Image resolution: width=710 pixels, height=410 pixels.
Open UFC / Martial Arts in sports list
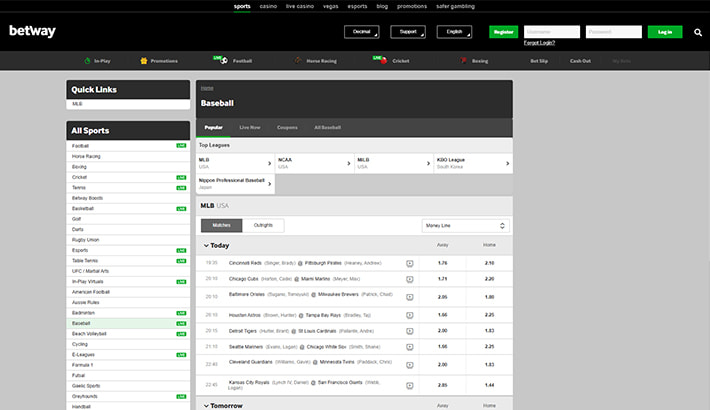coord(128,271)
